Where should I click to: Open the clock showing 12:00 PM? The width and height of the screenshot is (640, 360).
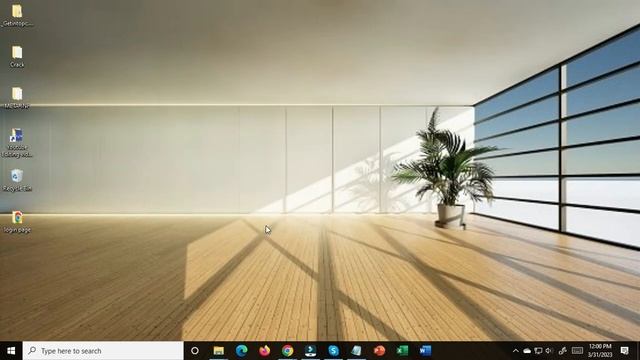(x=600, y=351)
